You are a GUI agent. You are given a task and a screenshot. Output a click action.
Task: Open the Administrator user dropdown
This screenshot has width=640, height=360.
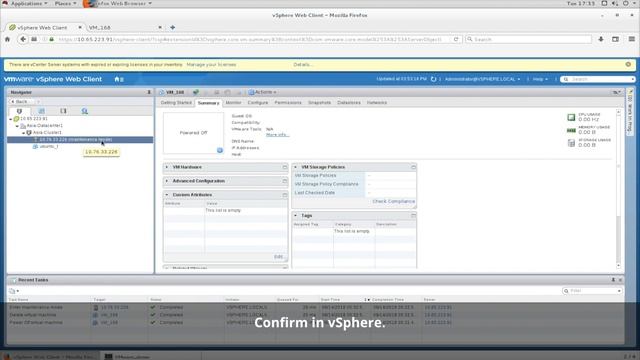pyautogui.click(x=482, y=79)
